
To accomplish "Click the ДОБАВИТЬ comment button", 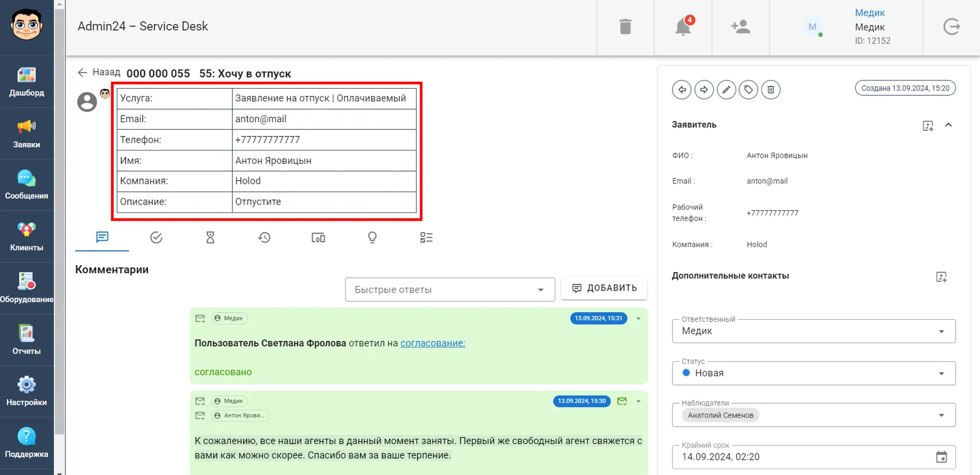I will coord(604,288).
